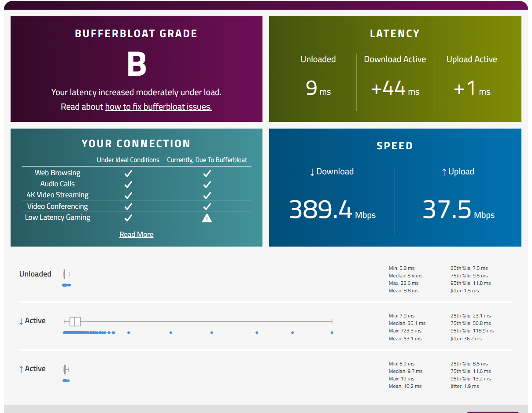Click the "↓ Active" chart row label

point(32,321)
